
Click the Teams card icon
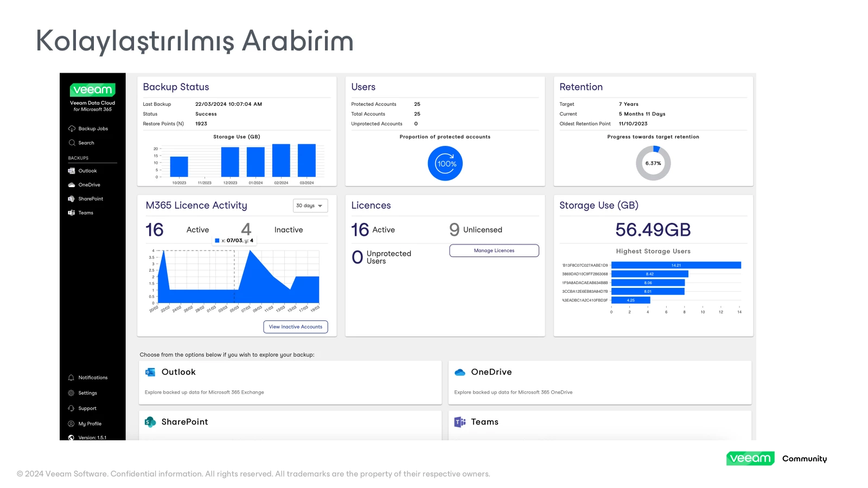[460, 422]
